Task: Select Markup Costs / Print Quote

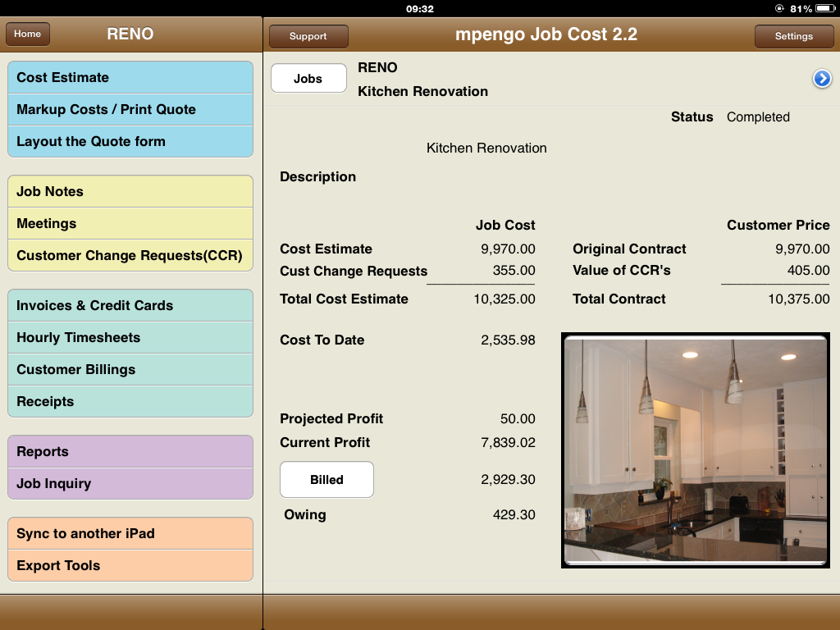Action: (130, 110)
